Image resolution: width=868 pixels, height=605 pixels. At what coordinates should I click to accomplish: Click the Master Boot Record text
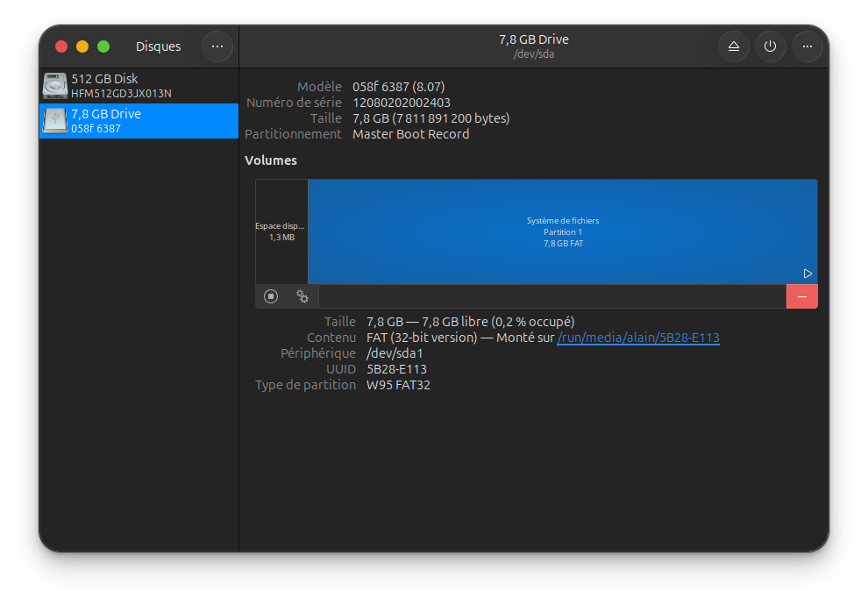[x=410, y=134]
